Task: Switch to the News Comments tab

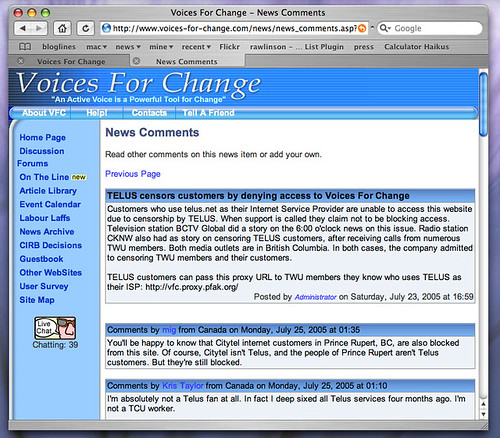Action: (187, 62)
